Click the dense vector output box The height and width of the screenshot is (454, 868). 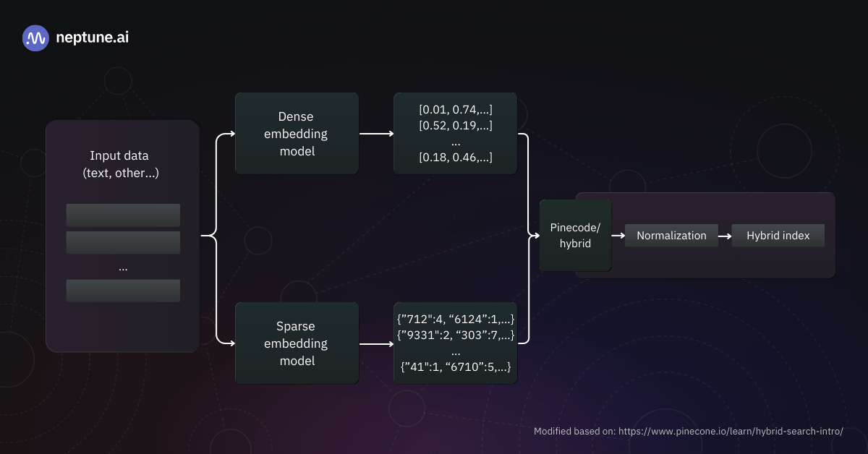click(455, 133)
